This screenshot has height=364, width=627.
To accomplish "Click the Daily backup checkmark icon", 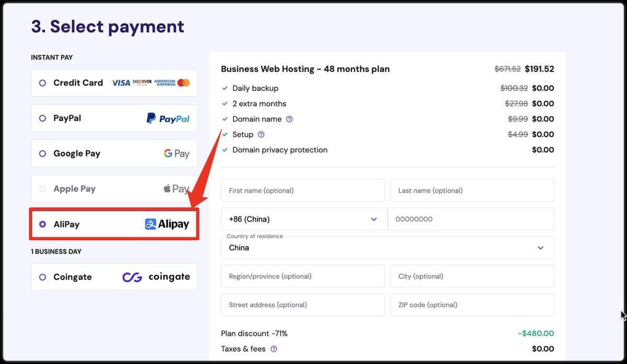I will coord(225,88).
